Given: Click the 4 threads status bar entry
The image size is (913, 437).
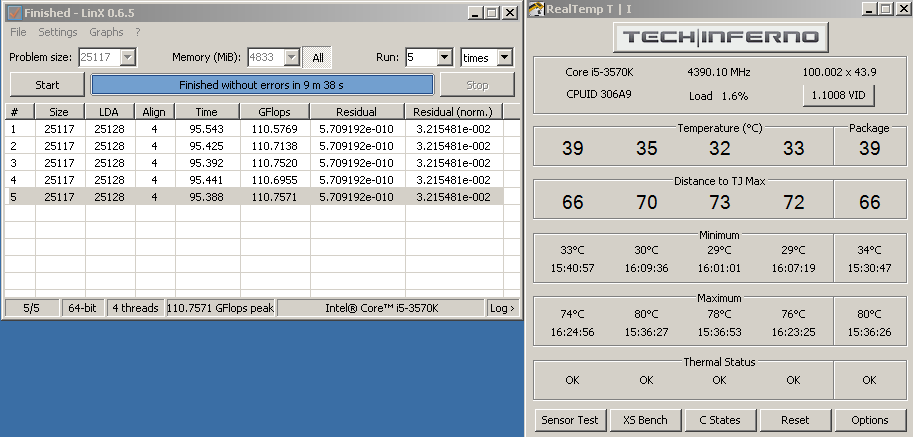Looking at the screenshot, I should click(135, 308).
